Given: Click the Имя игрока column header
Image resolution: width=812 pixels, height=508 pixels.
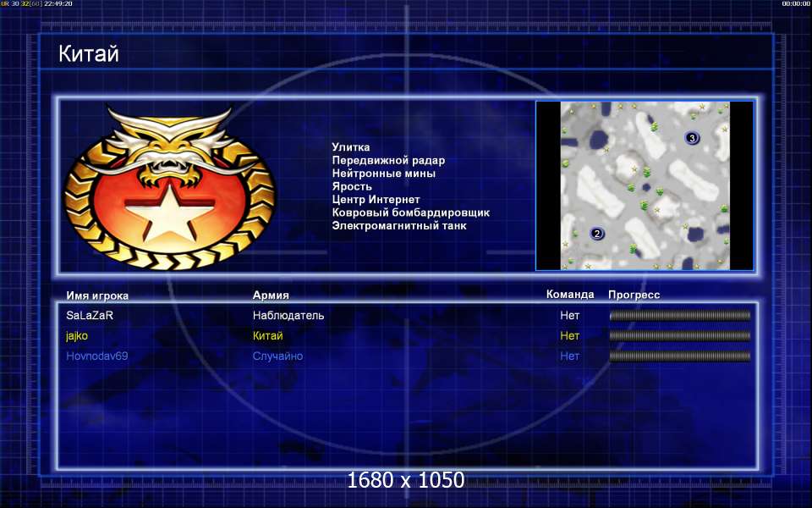Looking at the screenshot, I should [x=97, y=295].
